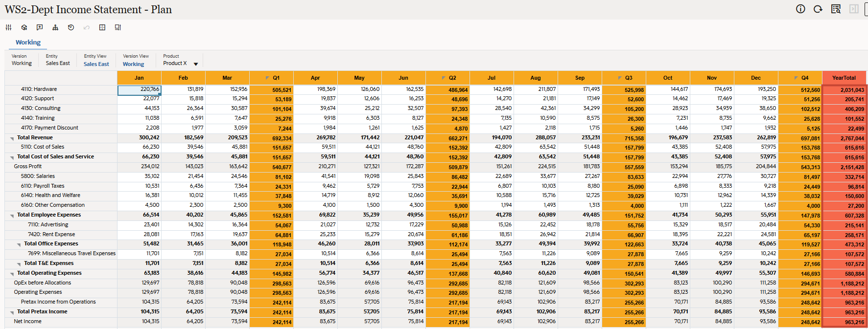Viewport: 868px width, 329px height.
Task: Collapse the Total Revenue row group
Action: 12,138
